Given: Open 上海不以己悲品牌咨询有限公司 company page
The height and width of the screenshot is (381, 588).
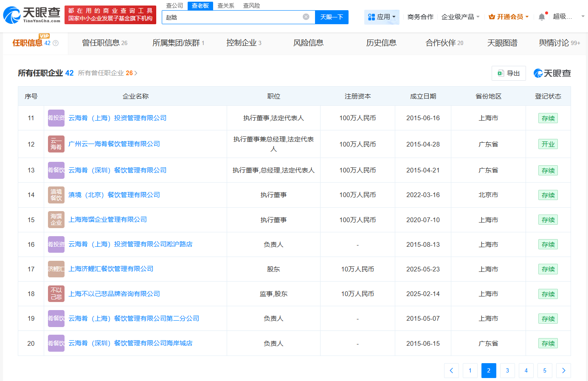Looking at the screenshot, I should click(x=114, y=294).
